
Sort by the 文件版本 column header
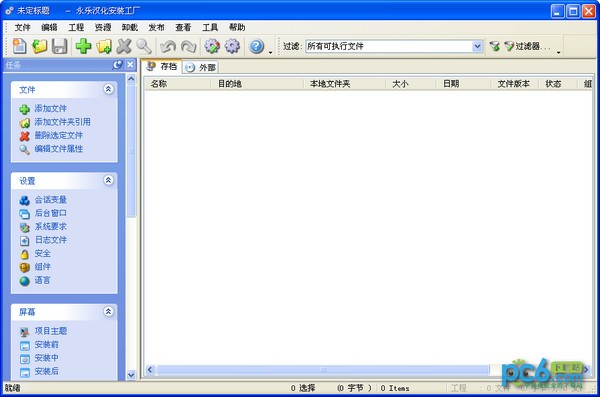coord(515,84)
